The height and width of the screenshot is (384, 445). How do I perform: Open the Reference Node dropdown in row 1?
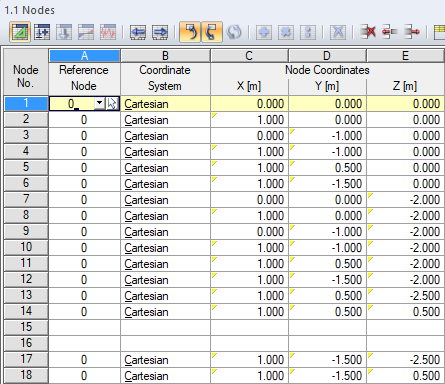(99, 104)
